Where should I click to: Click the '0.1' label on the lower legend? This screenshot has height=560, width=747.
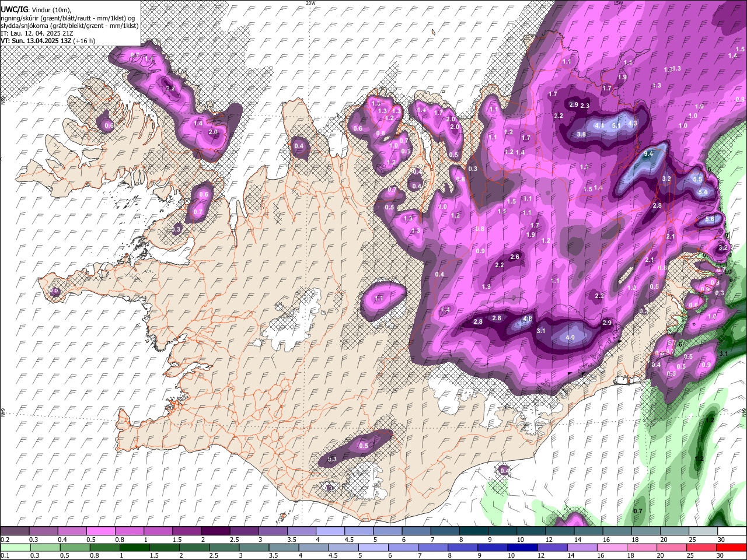5,556
